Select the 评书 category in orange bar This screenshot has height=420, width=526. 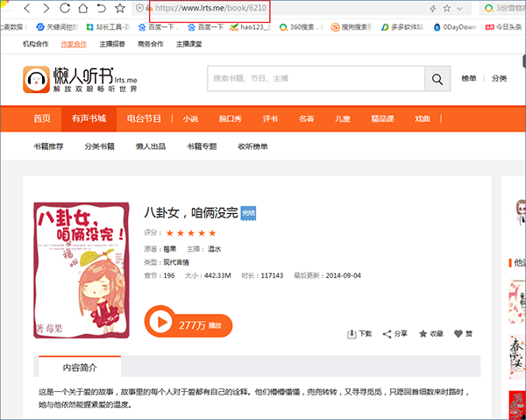(x=270, y=118)
